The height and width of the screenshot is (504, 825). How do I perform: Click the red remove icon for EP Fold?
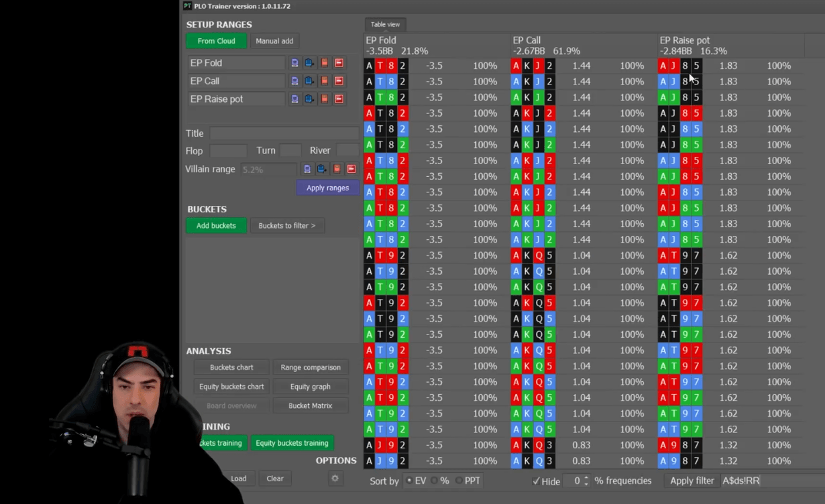click(x=339, y=63)
